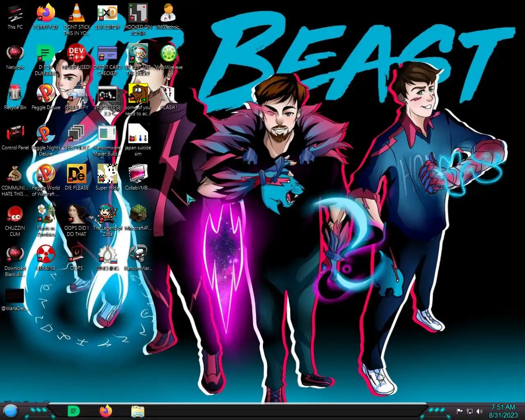Open the HxD hex editor shortcut

tap(107, 17)
